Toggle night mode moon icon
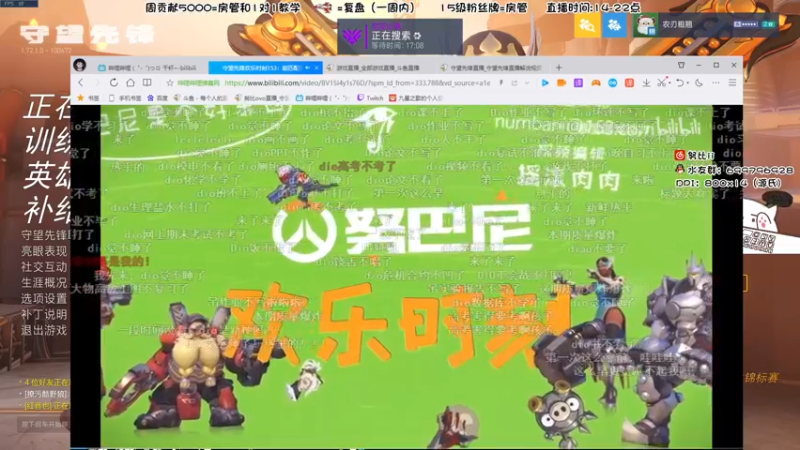Image resolution: width=800 pixels, height=450 pixels. coord(699,83)
